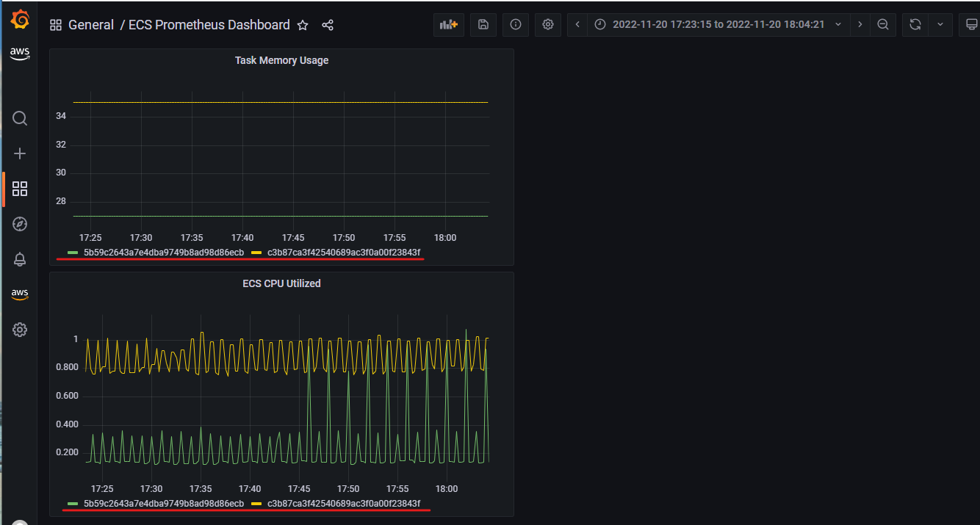Open the time range picker
980x525 pixels.
pos(718,25)
